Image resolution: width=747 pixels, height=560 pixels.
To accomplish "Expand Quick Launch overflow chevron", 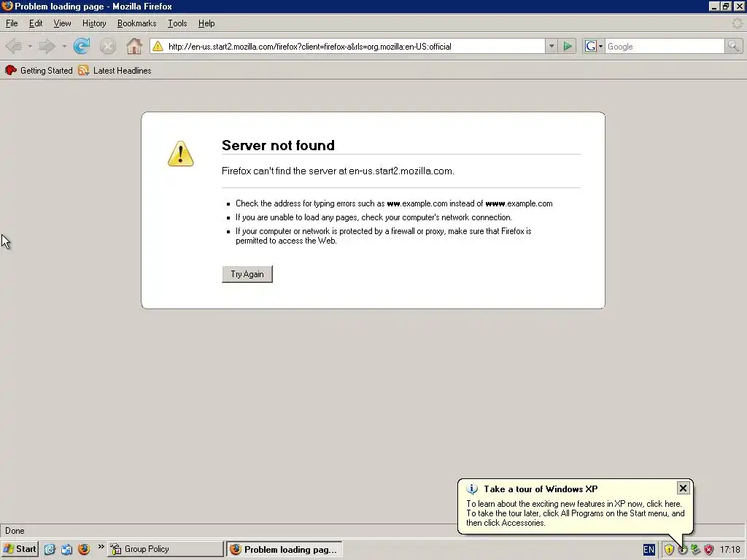I will pos(101,547).
